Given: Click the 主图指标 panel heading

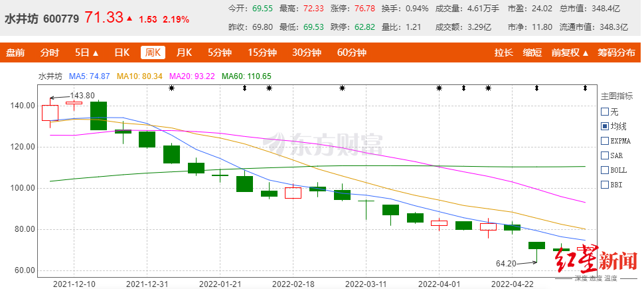Looking at the screenshot, I should [x=616, y=96].
